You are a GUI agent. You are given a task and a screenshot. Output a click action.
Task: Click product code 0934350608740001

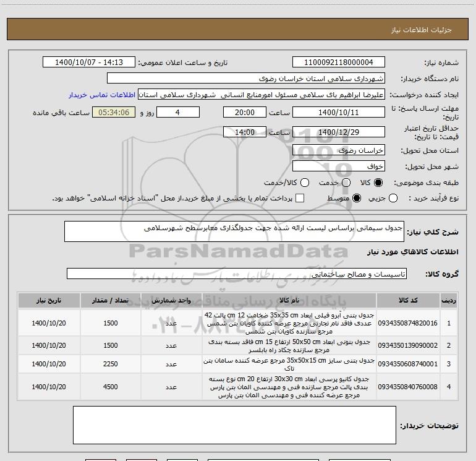[408, 364]
